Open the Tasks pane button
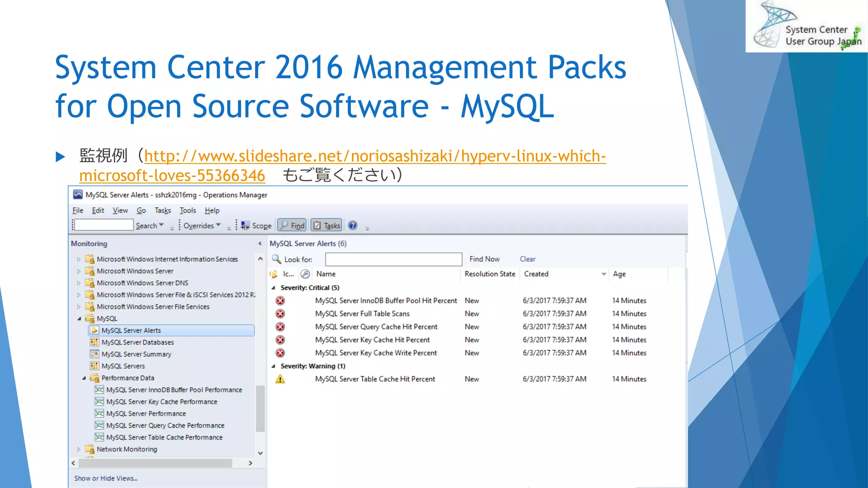868x488 pixels. click(326, 226)
